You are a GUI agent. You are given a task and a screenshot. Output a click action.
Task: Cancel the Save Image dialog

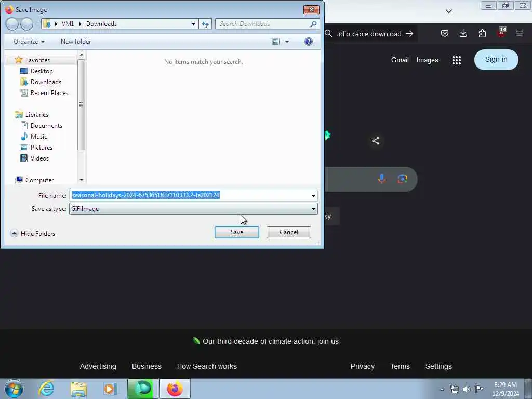coord(288,232)
